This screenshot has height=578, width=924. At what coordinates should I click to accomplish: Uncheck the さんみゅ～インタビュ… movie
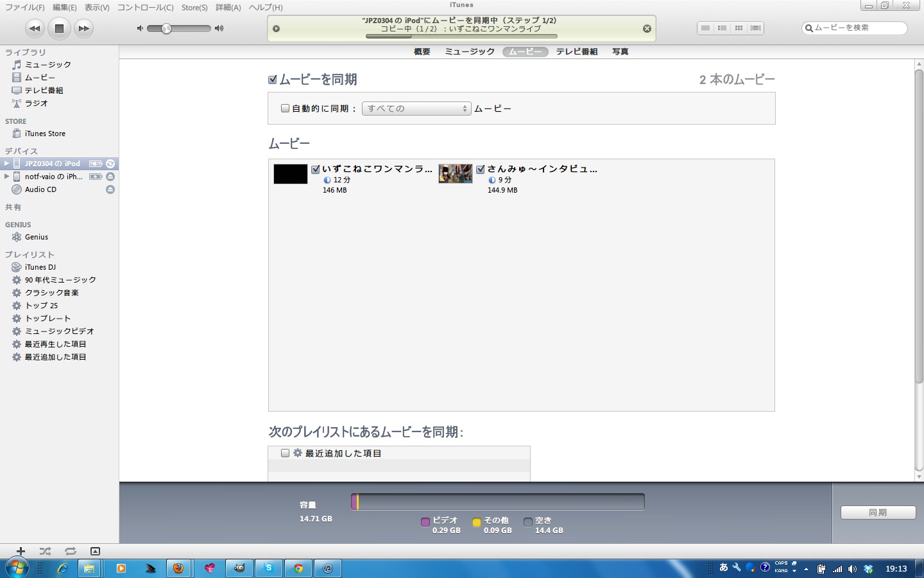click(481, 170)
